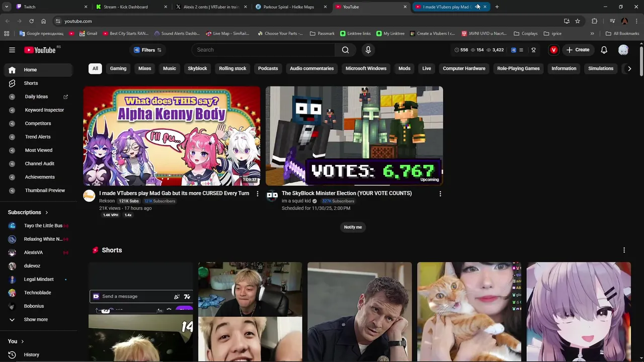This screenshot has width=644, height=362.
Task: Open the notifications bell
Action: (x=604, y=50)
